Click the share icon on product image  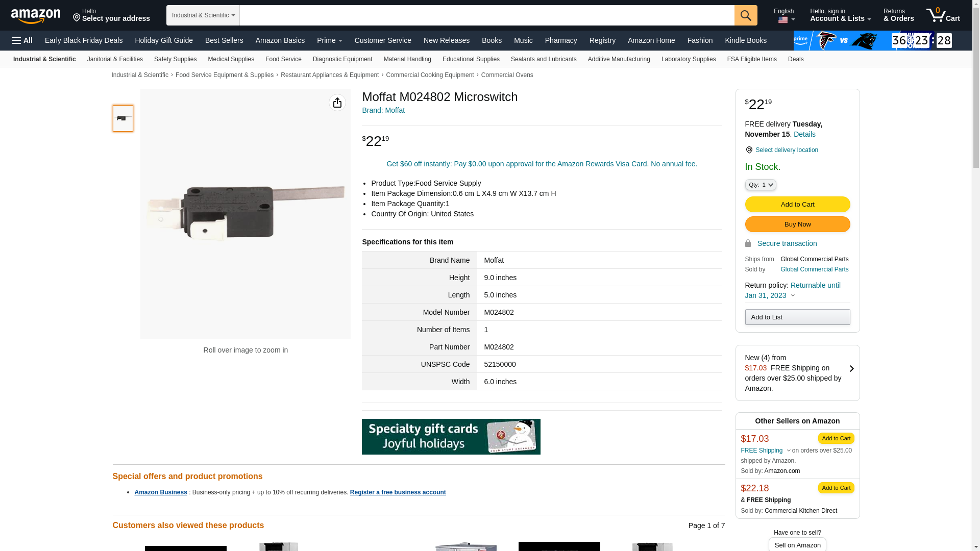tap(337, 103)
